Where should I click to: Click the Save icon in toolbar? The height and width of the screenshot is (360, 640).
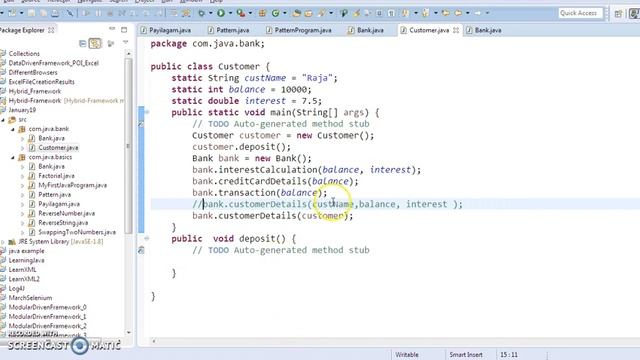click(x=31, y=13)
